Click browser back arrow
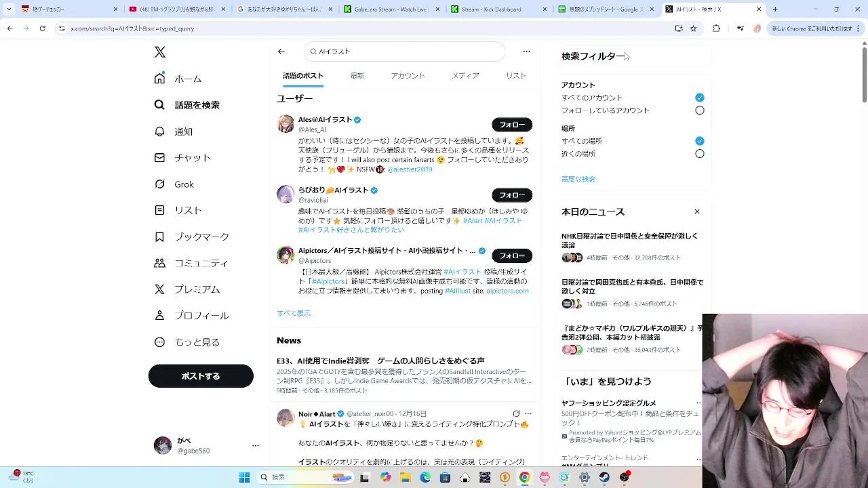This screenshot has height=488, width=868. (9, 28)
